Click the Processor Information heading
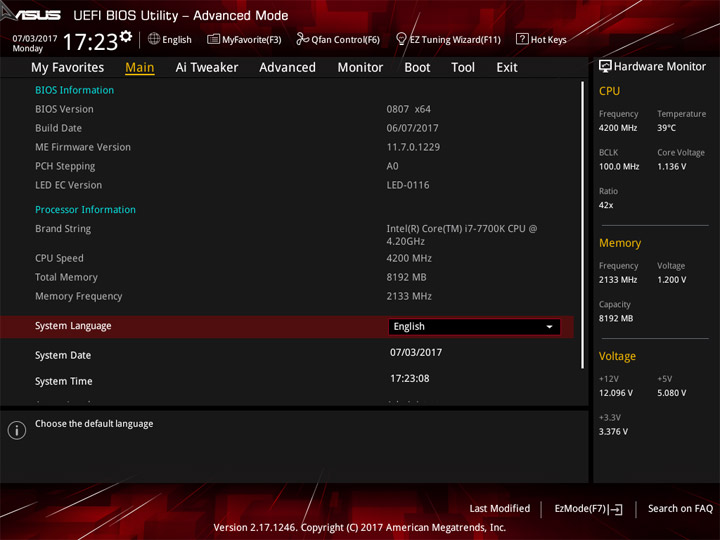The height and width of the screenshot is (540, 720). 85,209
